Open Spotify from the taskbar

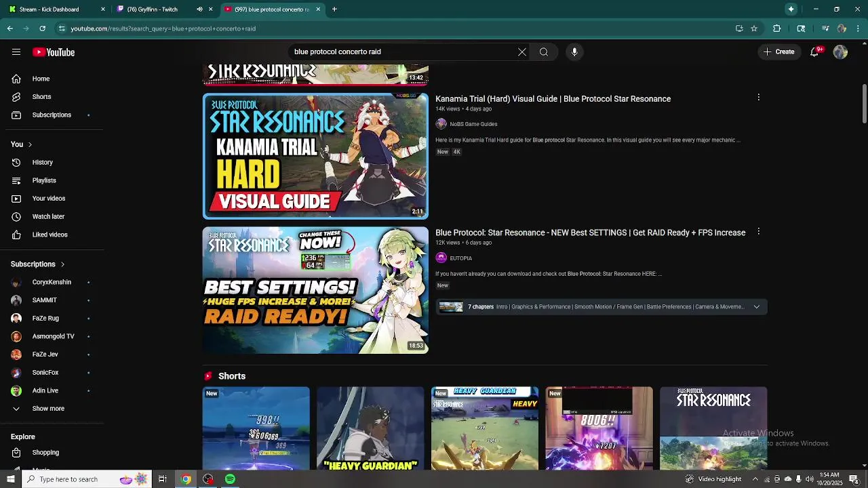click(x=230, y=479)
